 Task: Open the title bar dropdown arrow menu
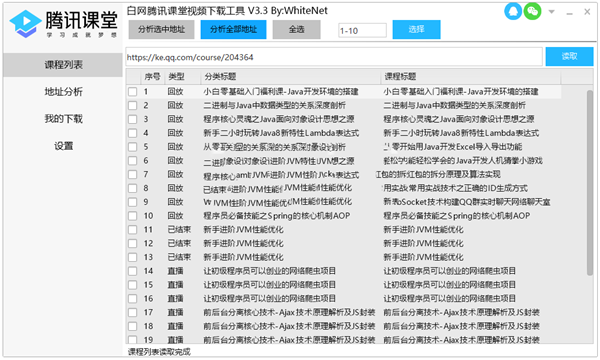click(x=551, y=12)
